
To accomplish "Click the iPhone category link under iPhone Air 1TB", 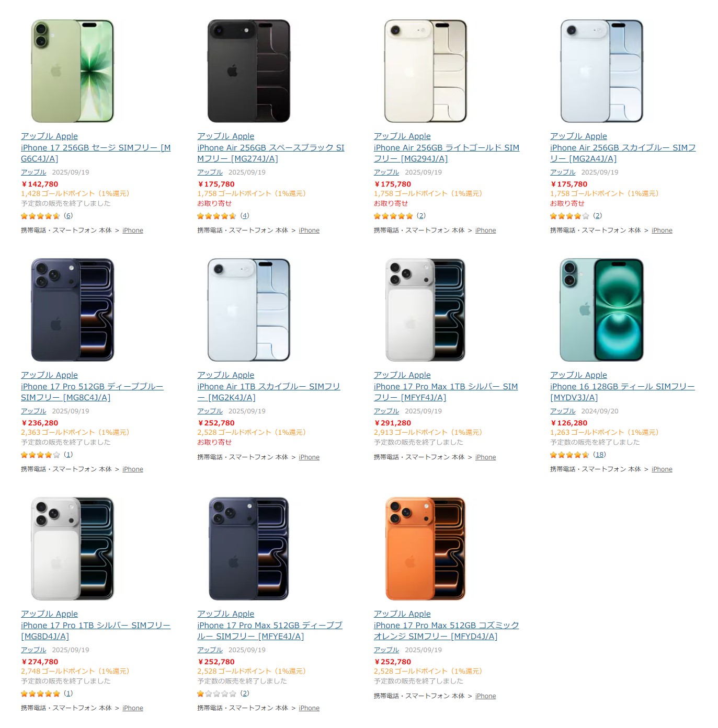I will click(309, 457).
